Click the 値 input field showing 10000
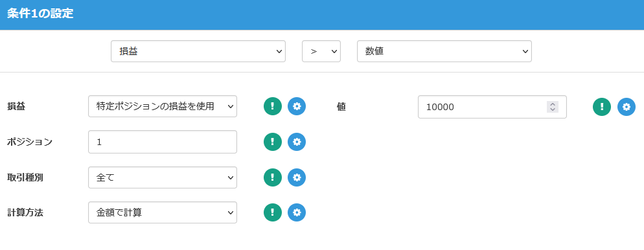The image size is (644, 250). coord(492,107)
